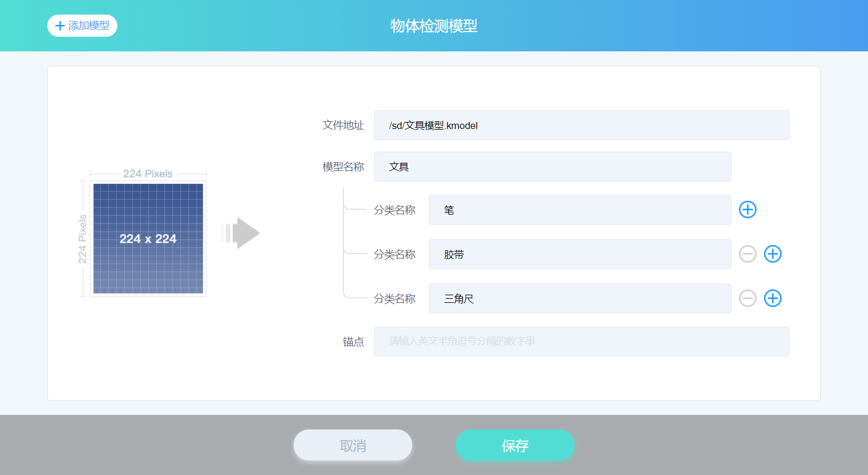Click the 模型名称 label
The height and width of the screenshot is (475, 868).
343,167
